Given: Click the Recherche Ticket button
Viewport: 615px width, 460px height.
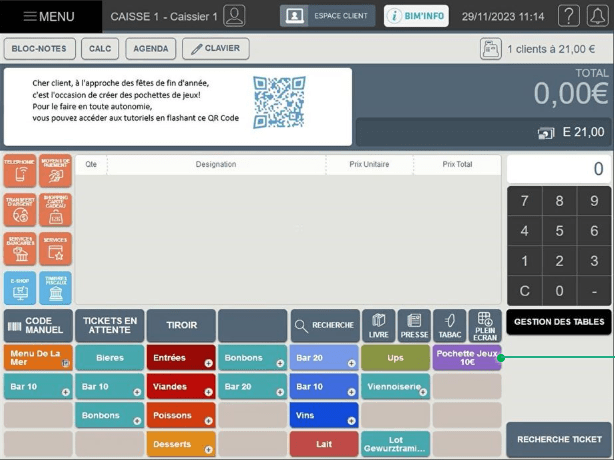Looking at the screenshot, I should [x=559, y=439].
